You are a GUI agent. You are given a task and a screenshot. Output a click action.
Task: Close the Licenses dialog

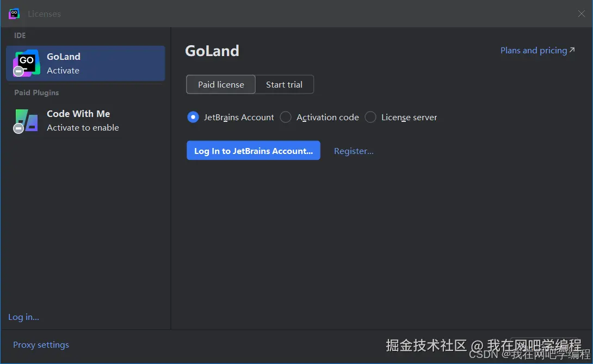(x=581, y=14)
